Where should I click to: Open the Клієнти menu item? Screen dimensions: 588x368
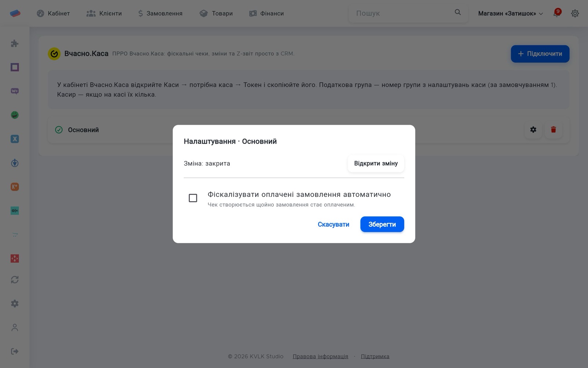click(104, 13)
